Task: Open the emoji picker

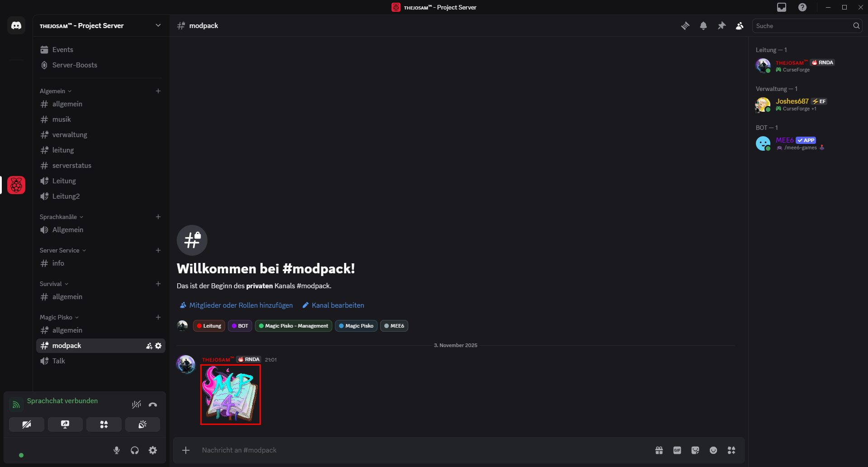Action: (x=713, y=450)
